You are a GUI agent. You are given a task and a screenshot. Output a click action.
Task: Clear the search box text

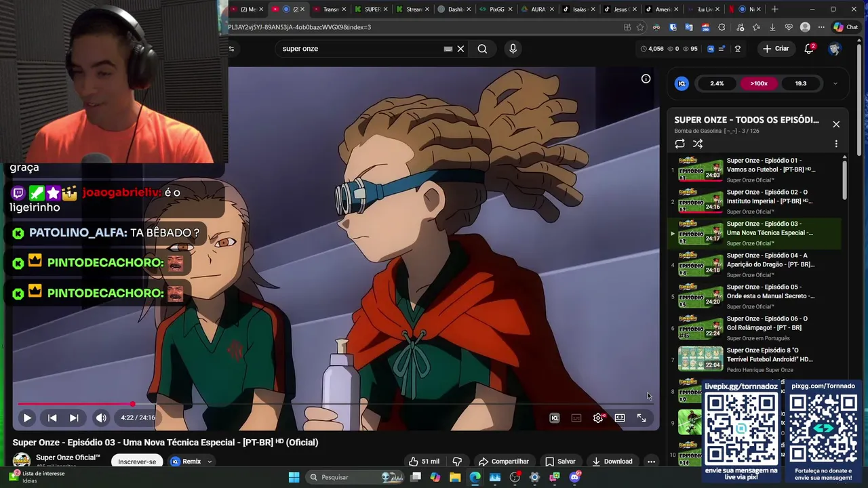coord(460,49)
